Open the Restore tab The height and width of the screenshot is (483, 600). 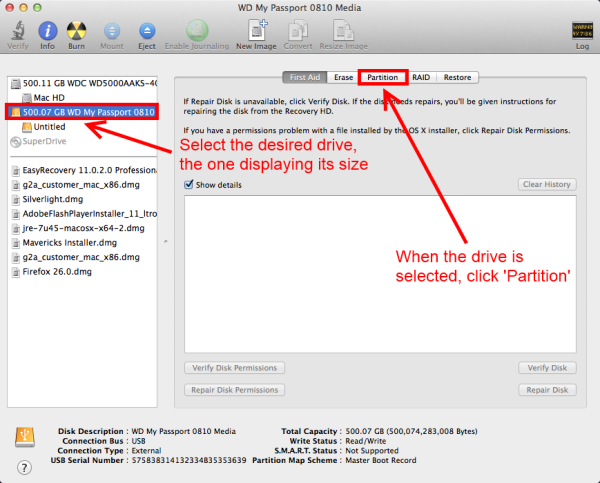(457, 77)
